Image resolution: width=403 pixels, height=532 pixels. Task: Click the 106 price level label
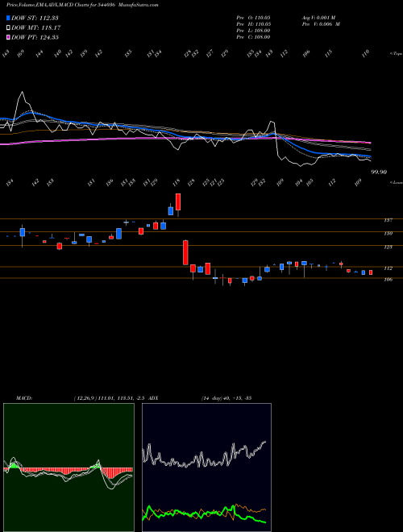point(388,280)
